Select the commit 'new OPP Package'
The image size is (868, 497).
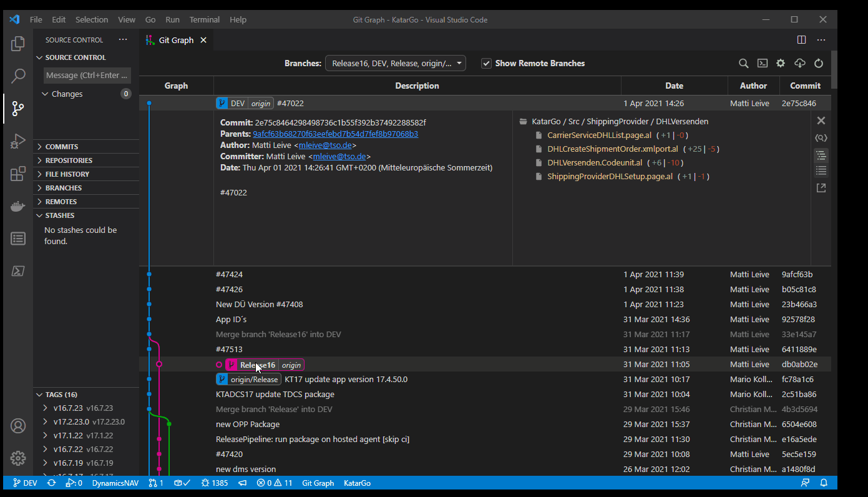(485, 424)
